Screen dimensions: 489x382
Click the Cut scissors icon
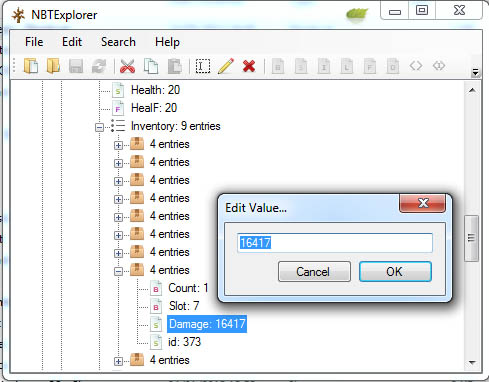[127, 66]
